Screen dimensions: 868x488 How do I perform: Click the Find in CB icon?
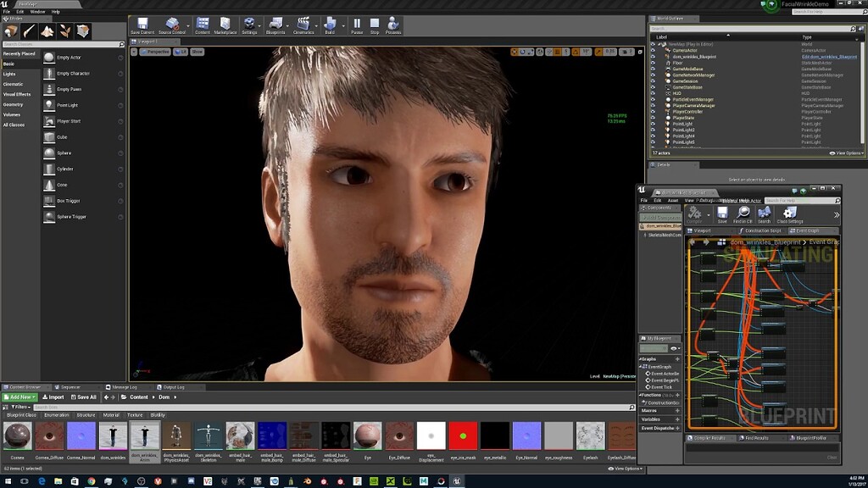743,213
